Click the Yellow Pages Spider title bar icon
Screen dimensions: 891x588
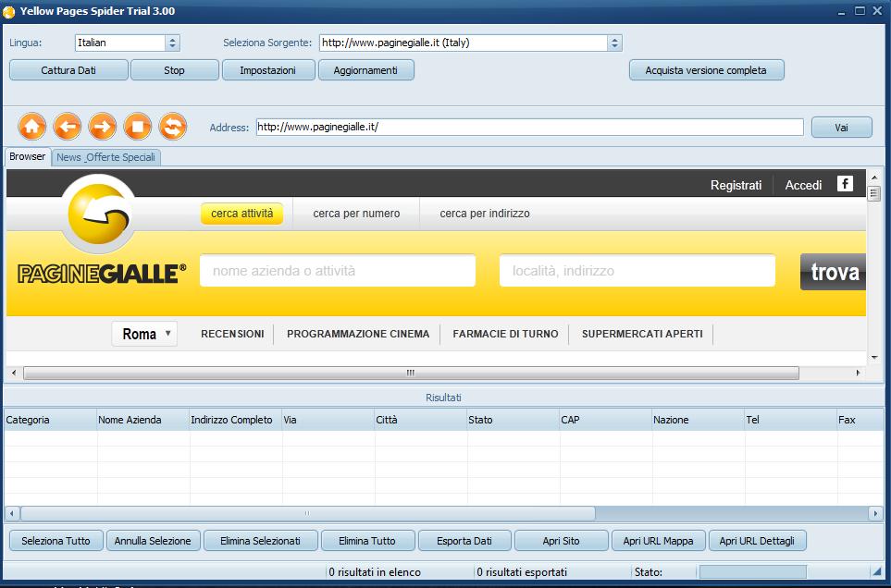pos(8,11)
